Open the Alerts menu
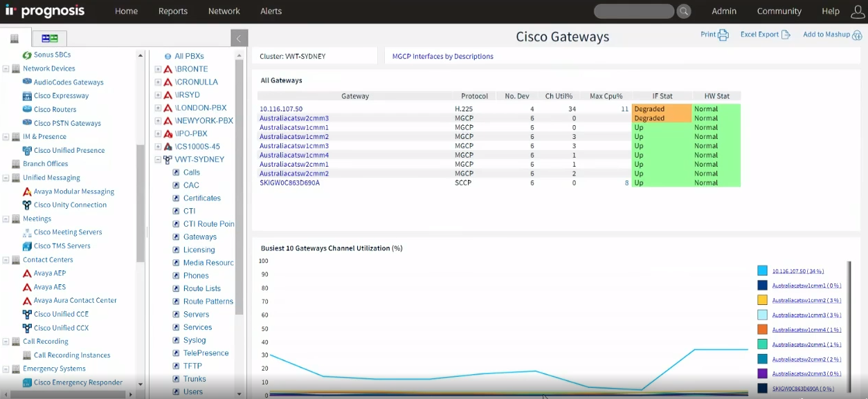 271,11
